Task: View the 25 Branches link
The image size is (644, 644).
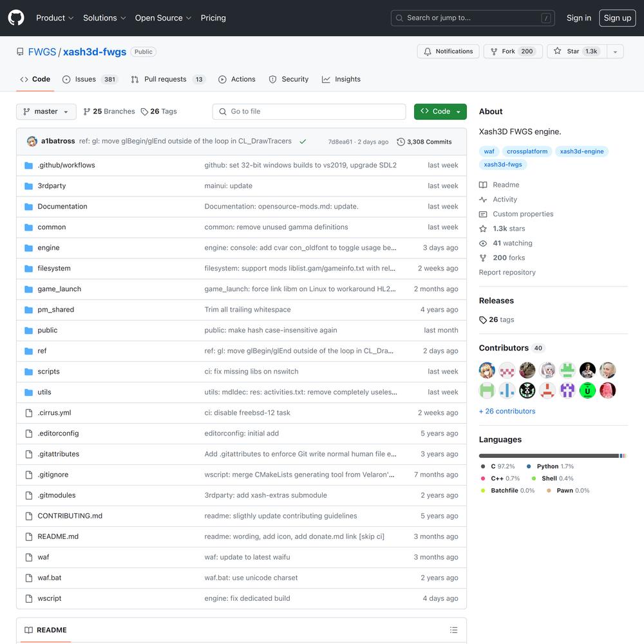Action: pos(109,111)
